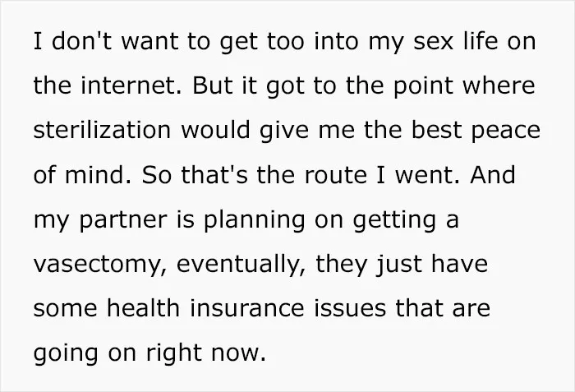This screenshot has width=575, height=392.
Task: Select the word 'internet' in second line
Action: coord(131,85)
